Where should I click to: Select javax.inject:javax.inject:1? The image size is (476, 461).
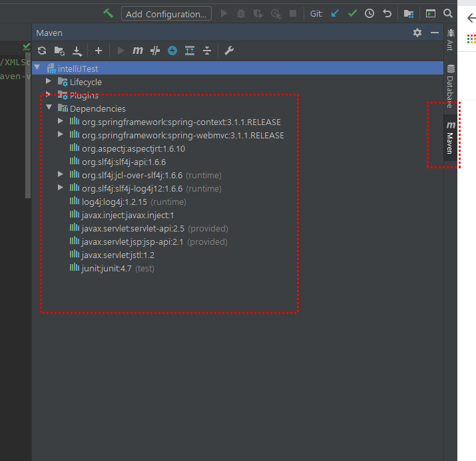(x=128, y=216)
